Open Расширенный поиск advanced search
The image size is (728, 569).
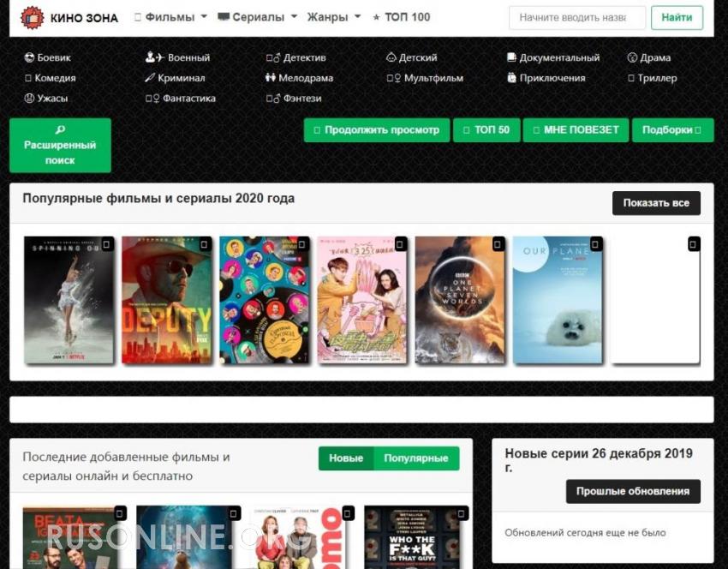tap(60, 146)
